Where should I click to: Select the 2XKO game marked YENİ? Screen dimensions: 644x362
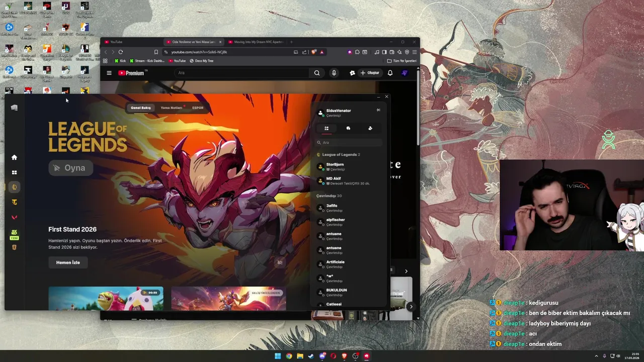pyautogui.click(x=14, y=234)
